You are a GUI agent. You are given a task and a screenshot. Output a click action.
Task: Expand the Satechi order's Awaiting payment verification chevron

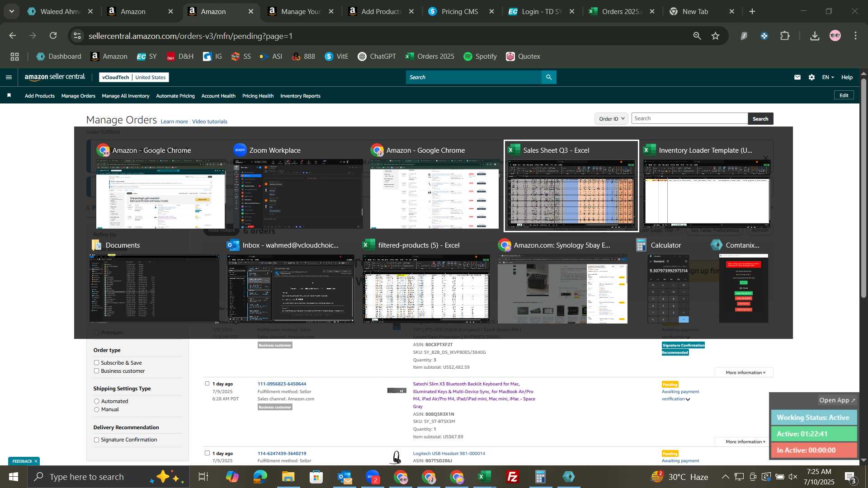click(688, 399)
